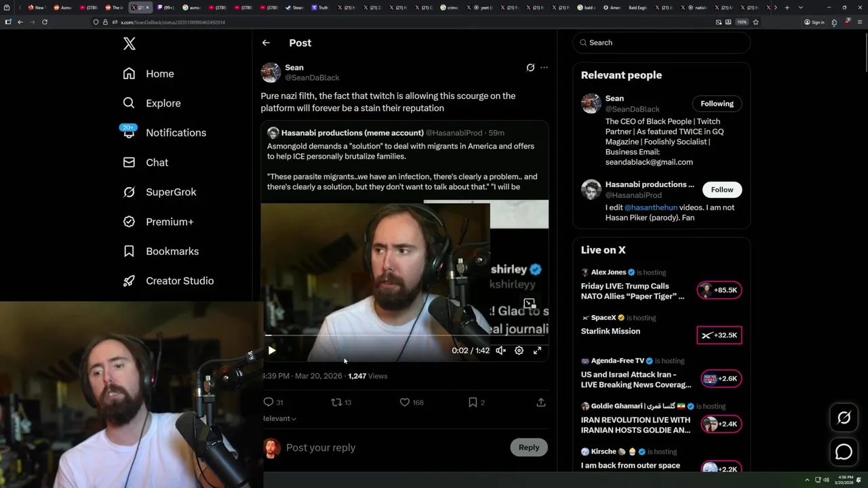The width and height of the screenshot is (868, 488).
Task: Close the active X tab
Action: pyautogui.click(x=147, y=7)
